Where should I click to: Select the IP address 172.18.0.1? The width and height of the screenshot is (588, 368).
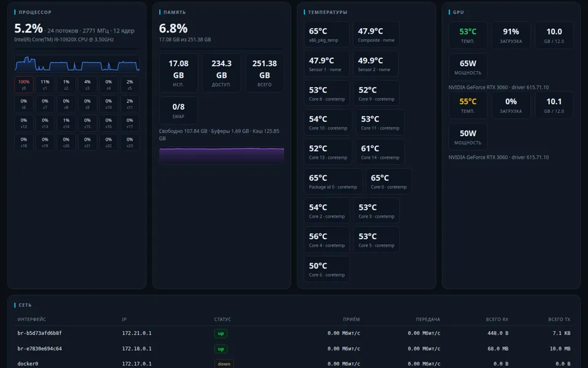tap(137, 348)
